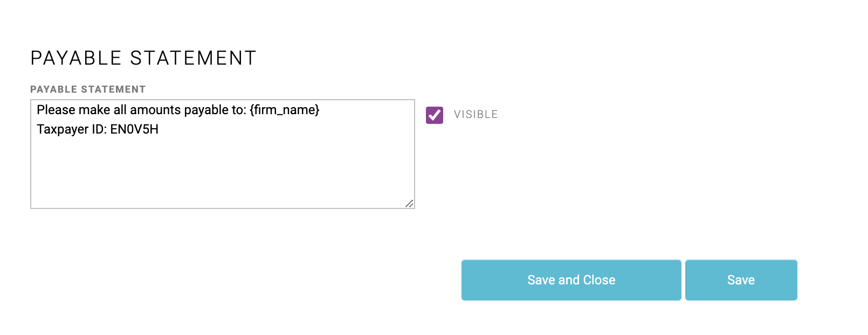Select the text mentioning Taxpayer ID EN0V5H
The image size is (868, 335).
[98, 129]
